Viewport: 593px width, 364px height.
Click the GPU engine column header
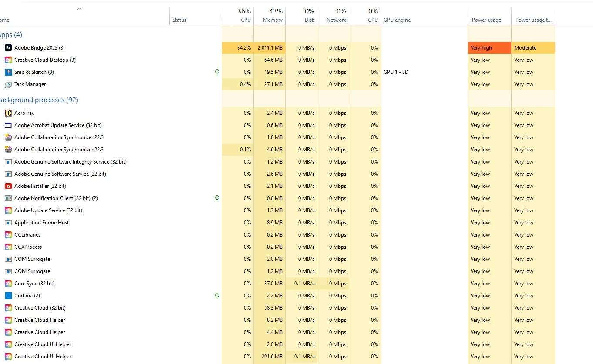tap(425, 15)
